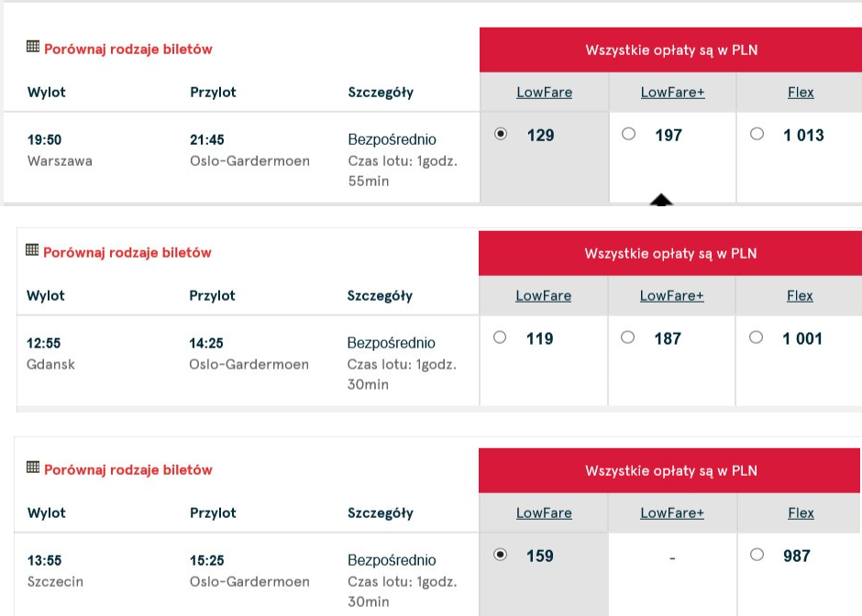This screenshot has height=616, width=862.
Task: Open LowFare+ header link in Gdansk table
Action: pos(672,296)
